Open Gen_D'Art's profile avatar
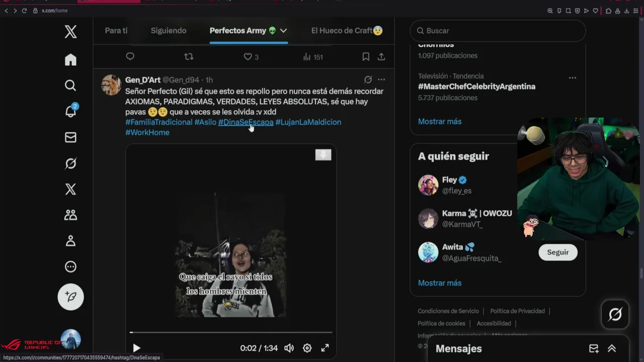Viewport: 644px width, 362px height. (x=111, y=85)
